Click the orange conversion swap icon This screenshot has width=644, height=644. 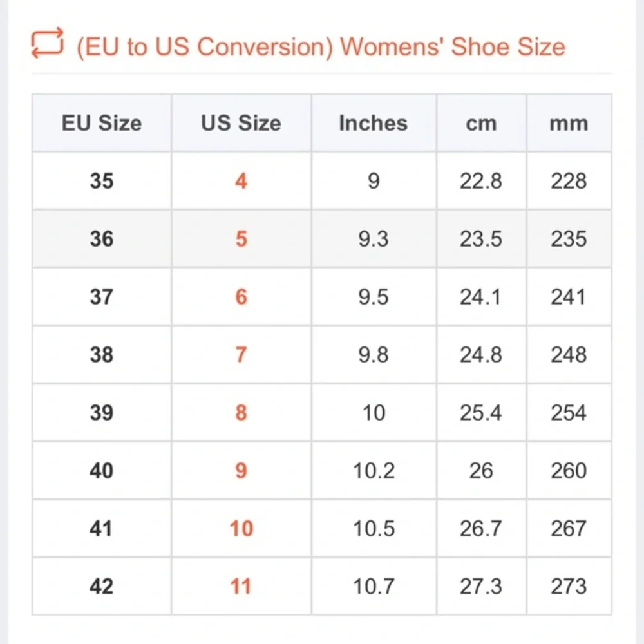point(47,44)
